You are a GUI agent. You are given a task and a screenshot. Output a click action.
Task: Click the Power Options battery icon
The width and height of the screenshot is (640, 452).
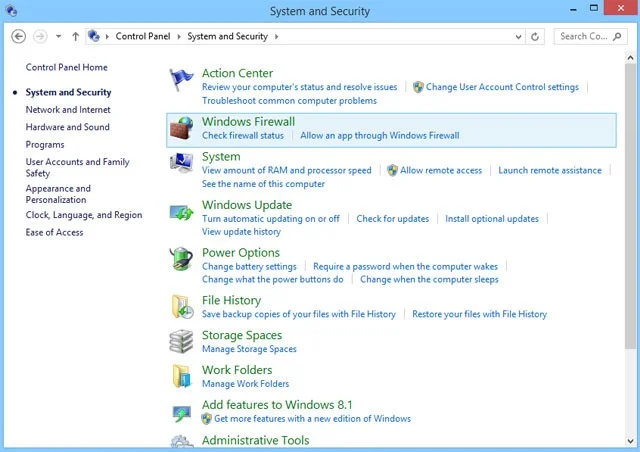[181, 259]
